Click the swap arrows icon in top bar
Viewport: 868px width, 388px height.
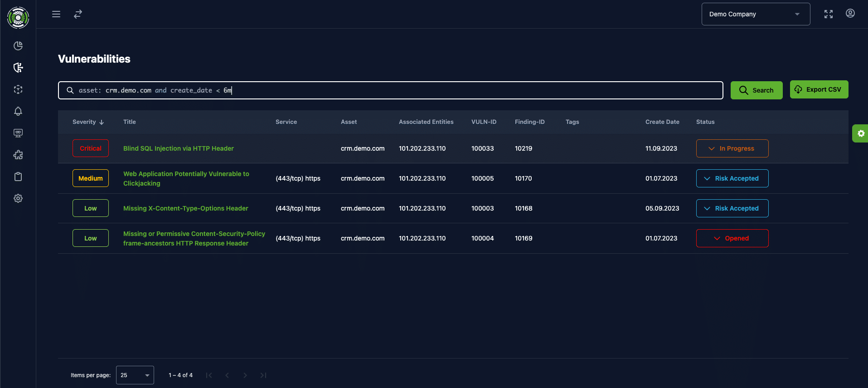point(78,14)
